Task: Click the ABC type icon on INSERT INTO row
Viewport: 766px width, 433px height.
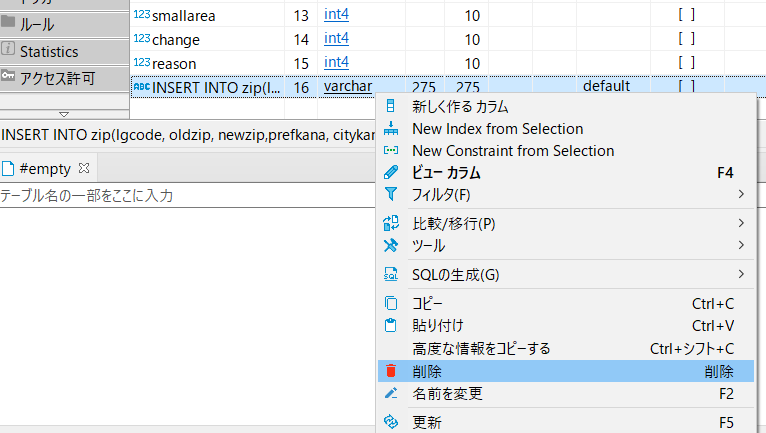Action: click(x=142, y=87)
